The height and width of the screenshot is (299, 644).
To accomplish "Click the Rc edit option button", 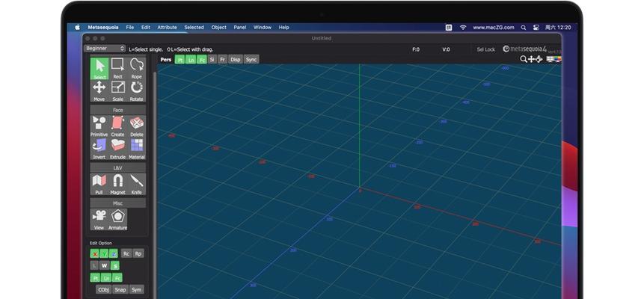I will tap(126, 254).
